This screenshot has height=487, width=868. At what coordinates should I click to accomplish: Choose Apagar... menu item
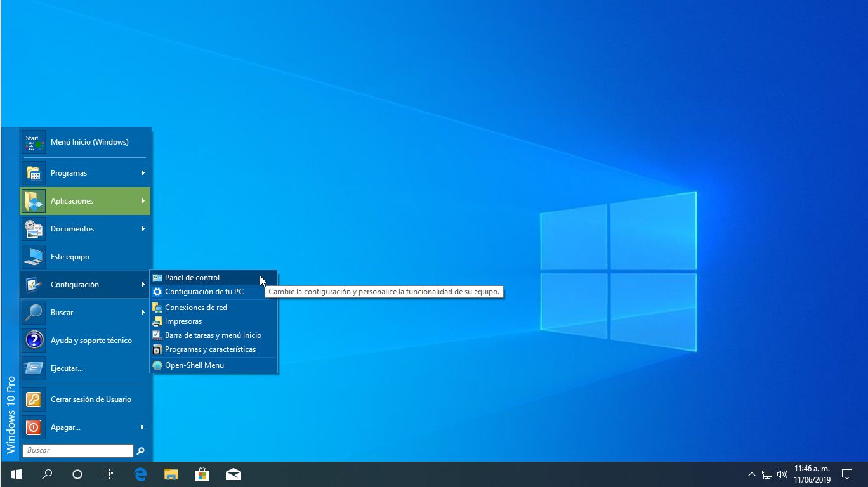(x=86, y=427)
